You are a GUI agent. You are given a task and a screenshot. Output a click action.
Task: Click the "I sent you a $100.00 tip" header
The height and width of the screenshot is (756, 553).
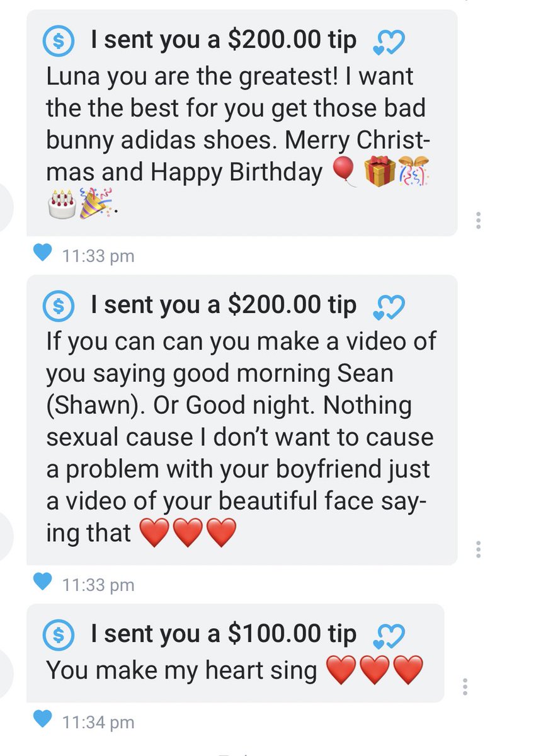click(224, 634)
